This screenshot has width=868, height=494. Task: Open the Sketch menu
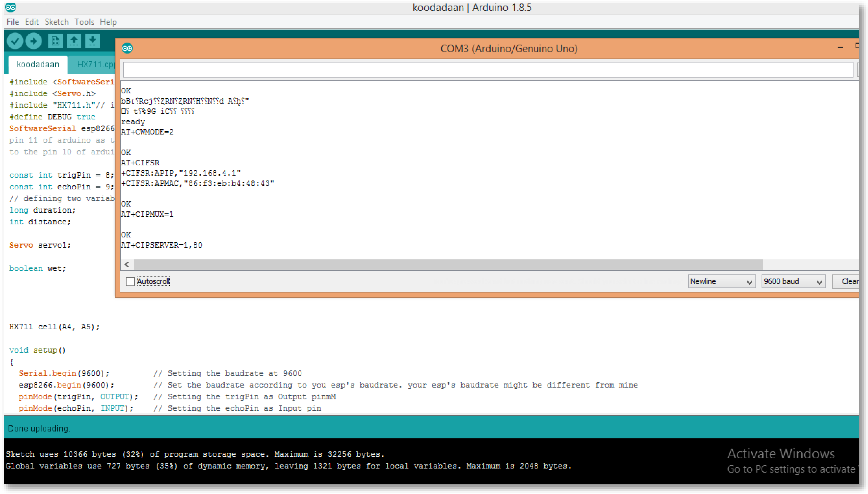pos(56,22)
